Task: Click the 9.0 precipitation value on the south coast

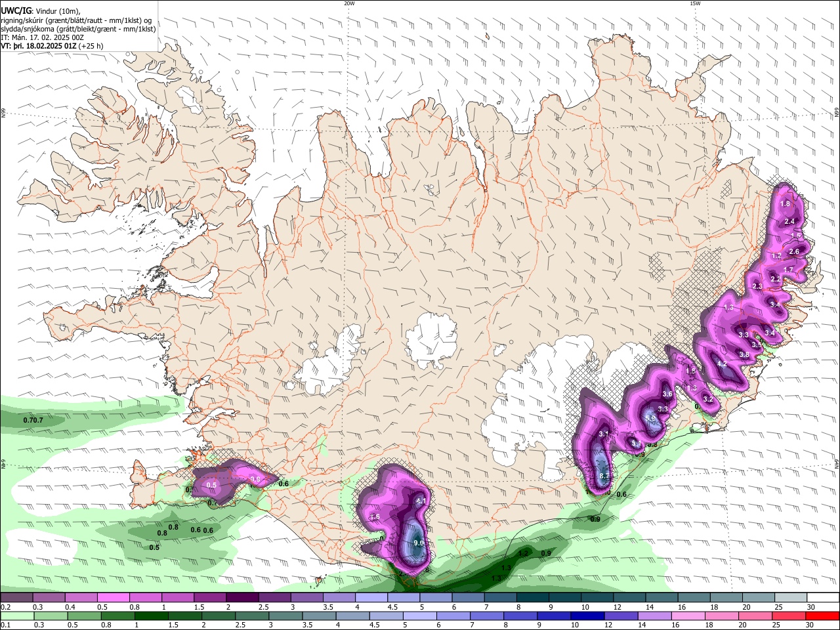Action: coord(419,543)
